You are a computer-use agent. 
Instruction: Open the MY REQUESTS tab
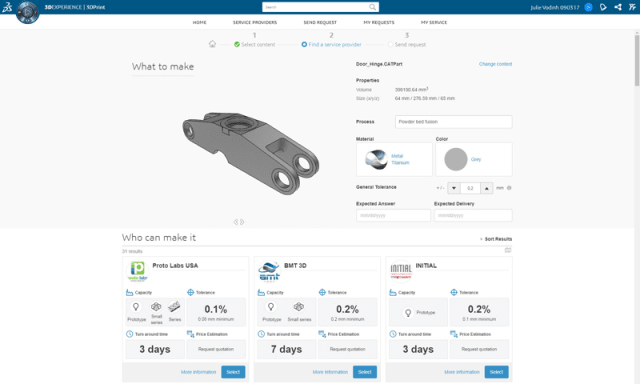tap(379, 22)
